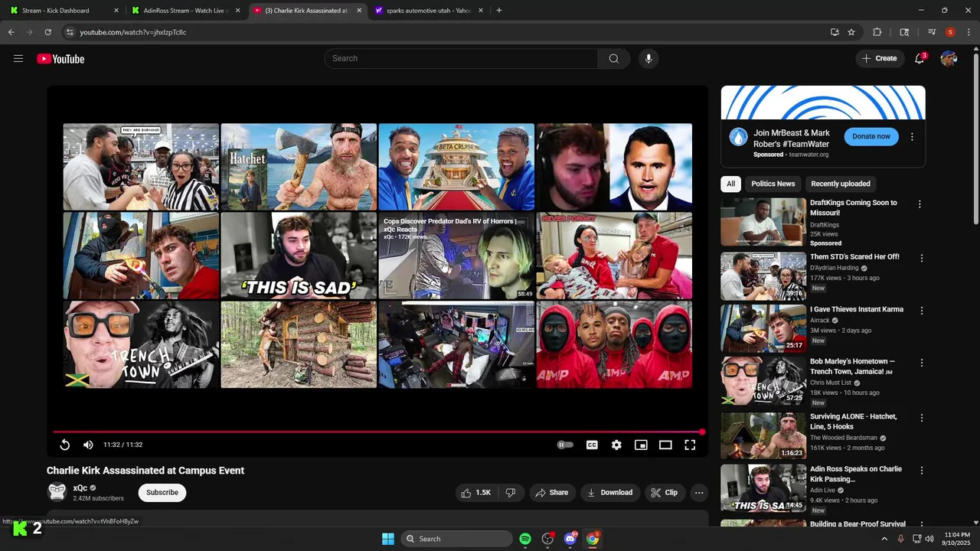
Task: Click in the YouTube search field
Action: (x=461, y=59)
